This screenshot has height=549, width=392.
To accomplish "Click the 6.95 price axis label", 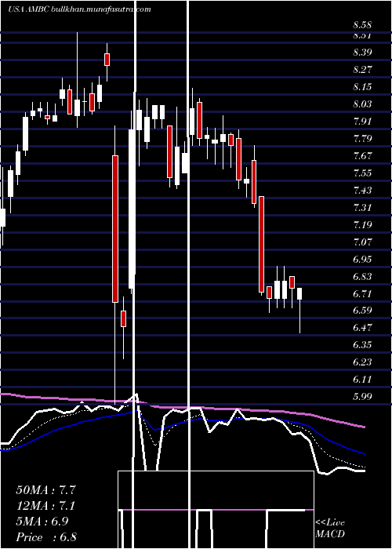I will pyautogui.click(x=362, y=259).
